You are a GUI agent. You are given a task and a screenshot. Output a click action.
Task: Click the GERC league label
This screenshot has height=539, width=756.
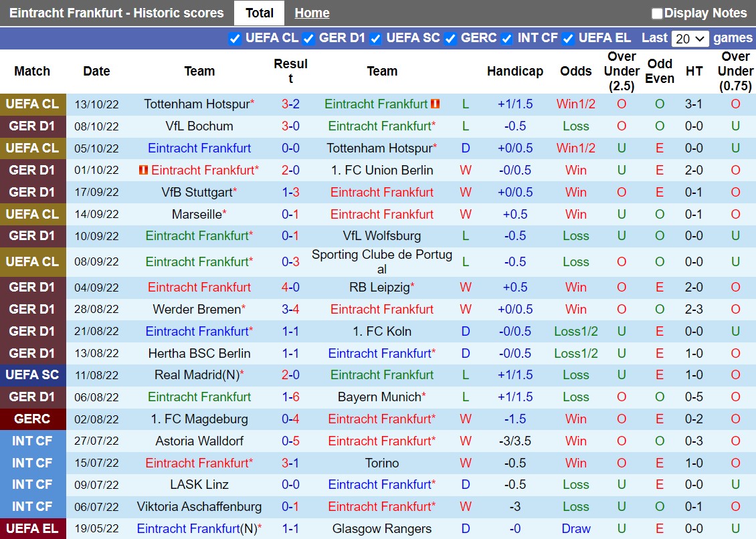pyautogui.click(x=32, y=419)
